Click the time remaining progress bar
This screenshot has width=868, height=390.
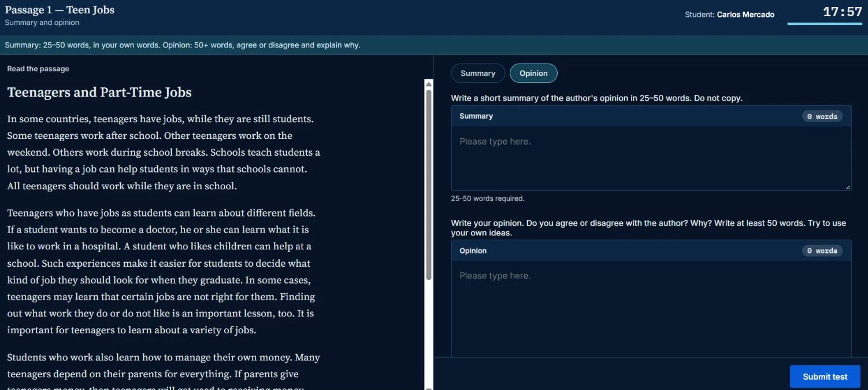pos(825,24)
